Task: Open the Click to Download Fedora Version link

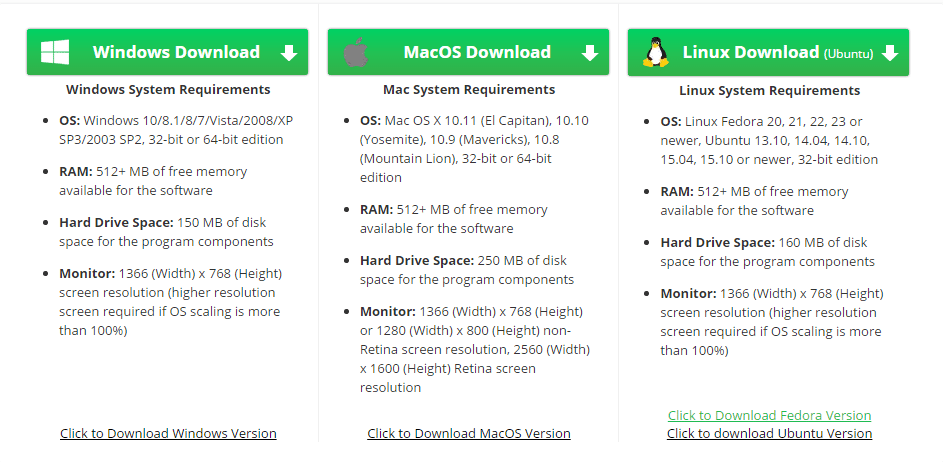Action: coord(770,415)
